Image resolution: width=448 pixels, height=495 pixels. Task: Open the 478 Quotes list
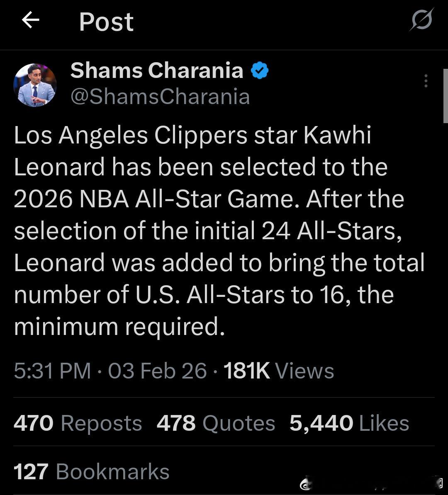(x=216, y=423)
